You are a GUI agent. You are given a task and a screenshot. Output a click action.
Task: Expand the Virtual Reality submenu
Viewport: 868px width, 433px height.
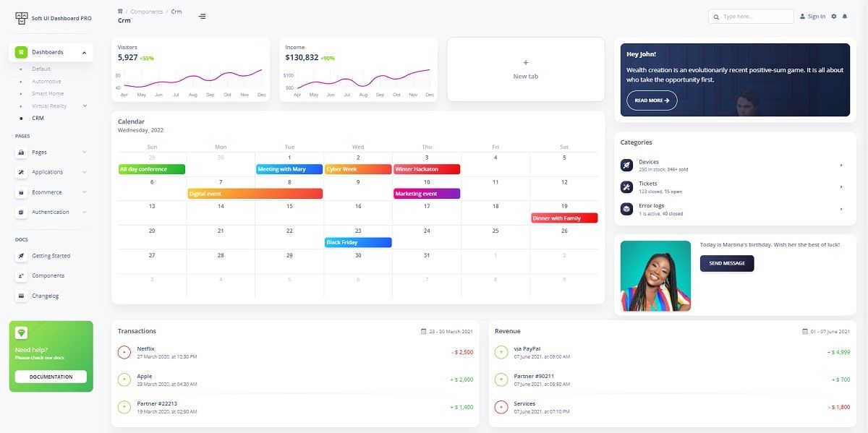tap(85, 106)
